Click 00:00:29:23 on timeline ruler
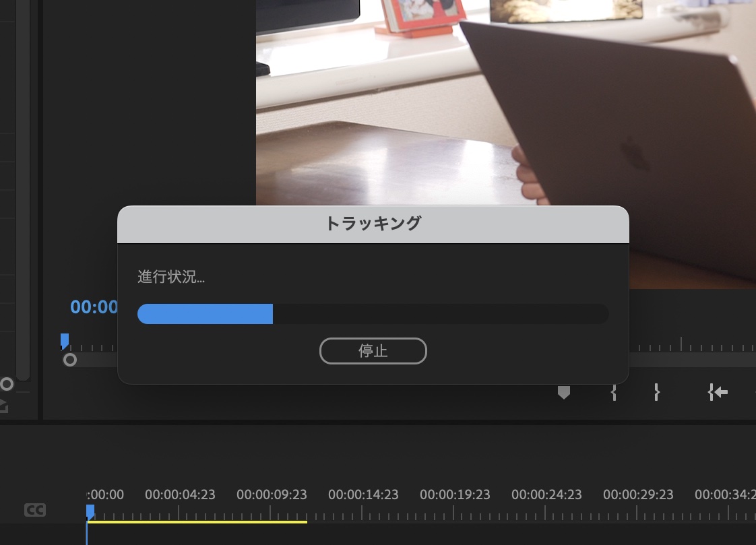Viewport: 756px width, 545px height. click(638, 494)
